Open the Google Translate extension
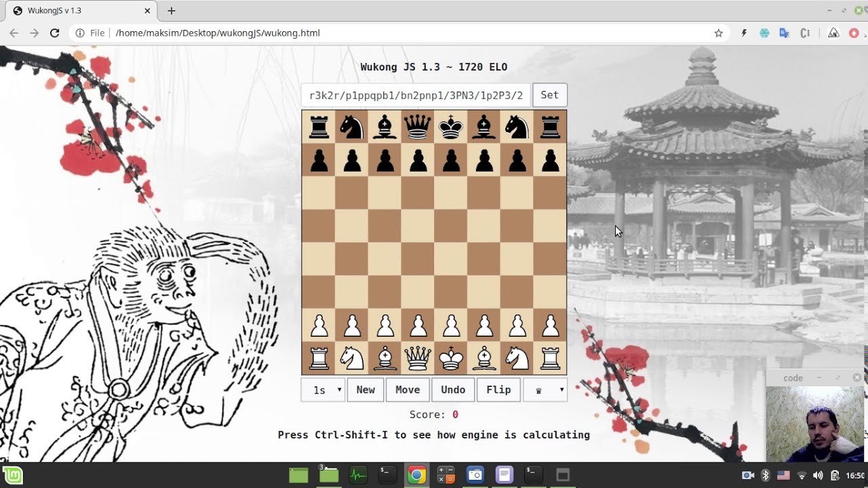868x488 pixels. (x=785, y=33)
